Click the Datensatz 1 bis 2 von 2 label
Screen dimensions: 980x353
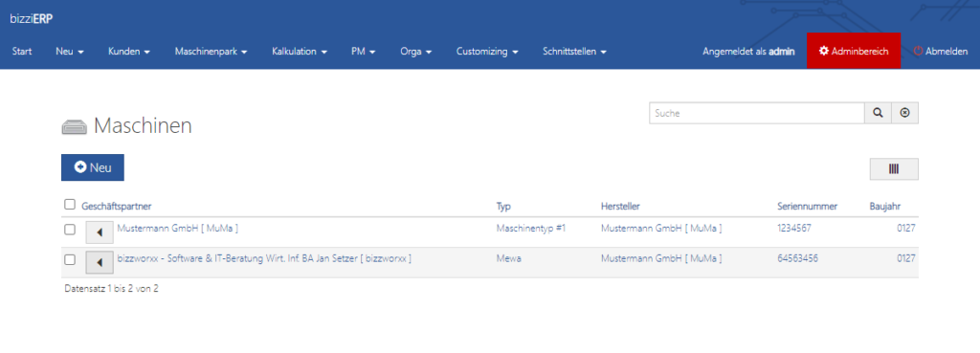pyautogui.click(x=111, y=289)
